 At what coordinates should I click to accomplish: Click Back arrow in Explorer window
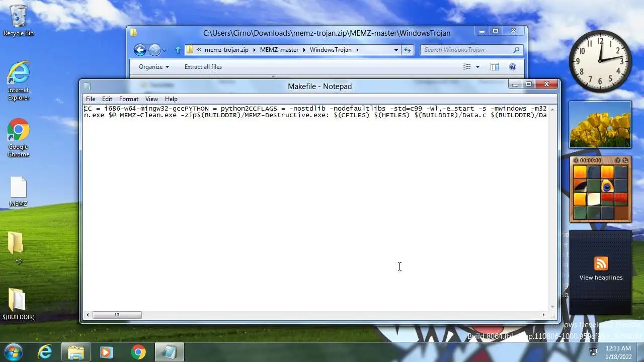click(140, 50)
